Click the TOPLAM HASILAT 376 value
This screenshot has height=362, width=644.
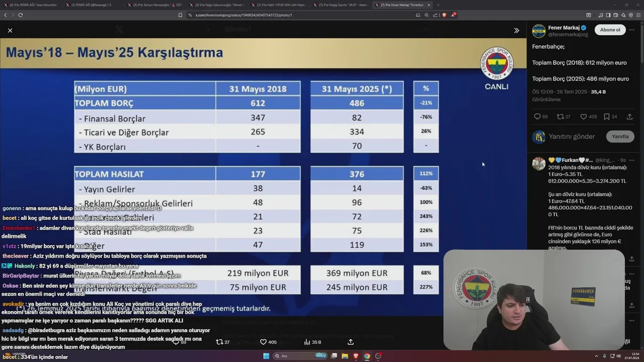[357, 173]
